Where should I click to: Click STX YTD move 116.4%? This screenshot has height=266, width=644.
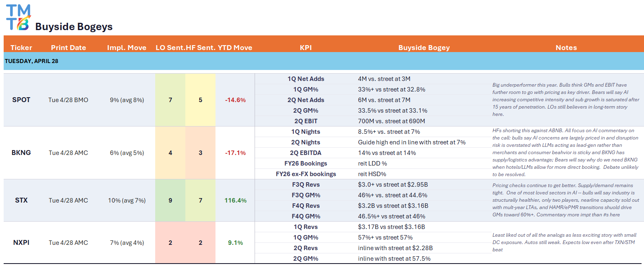(x=235, y=200)
